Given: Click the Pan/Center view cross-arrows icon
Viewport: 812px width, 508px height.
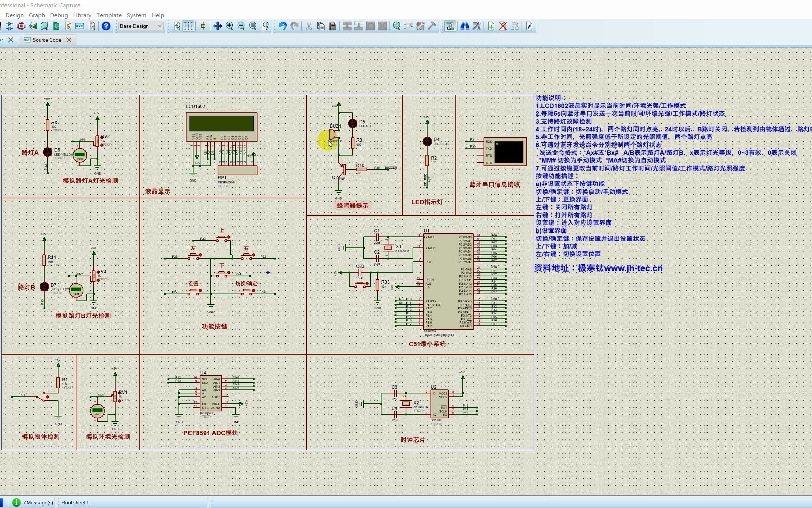Looking at the screenshot, I should pos(217,26).
